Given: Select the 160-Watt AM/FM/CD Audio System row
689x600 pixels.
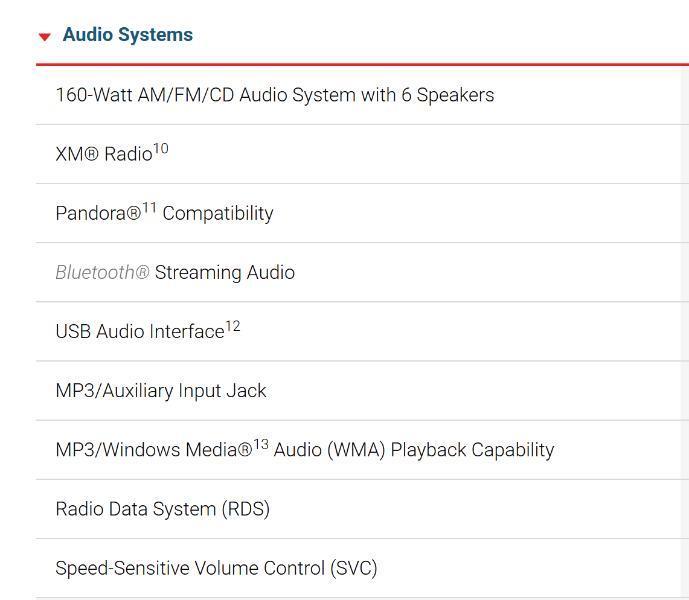Looking at the screenshot, I should pyautogui.click(x=274, y=96).
